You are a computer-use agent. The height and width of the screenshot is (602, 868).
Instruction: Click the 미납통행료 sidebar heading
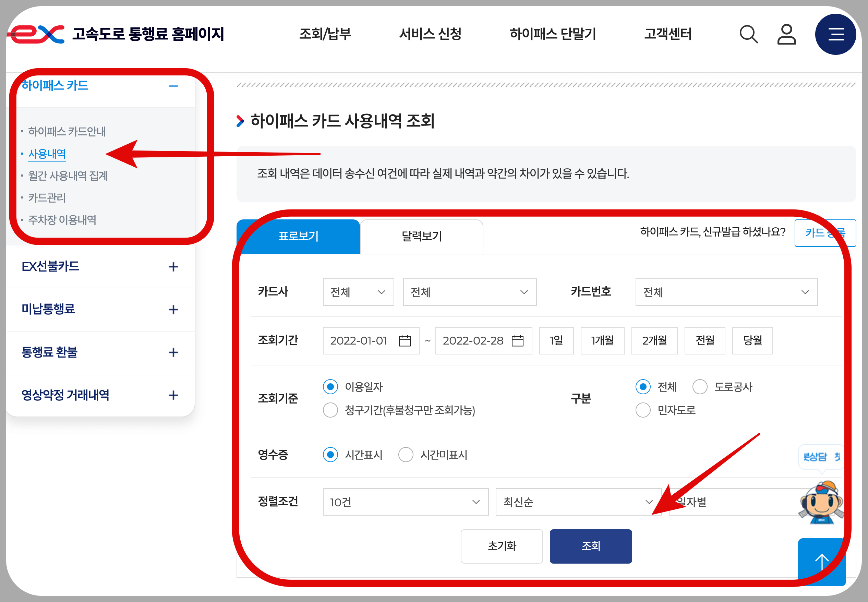[48, 309]
